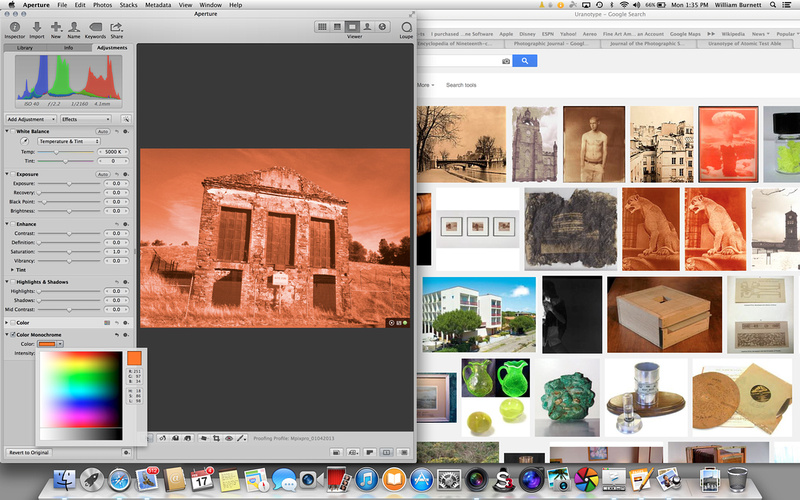Click the Share icon in toolbar
The height and width of the screenshot is (500, 800).
point(116,27)
